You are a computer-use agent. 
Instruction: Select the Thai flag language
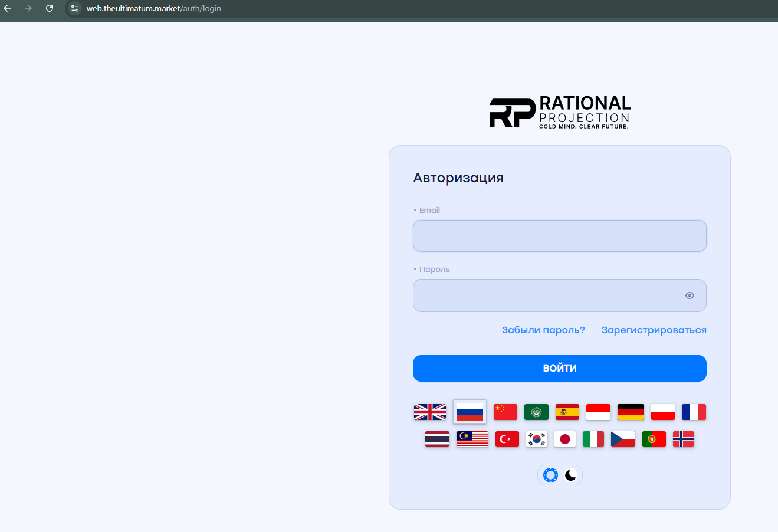[437, 439]
